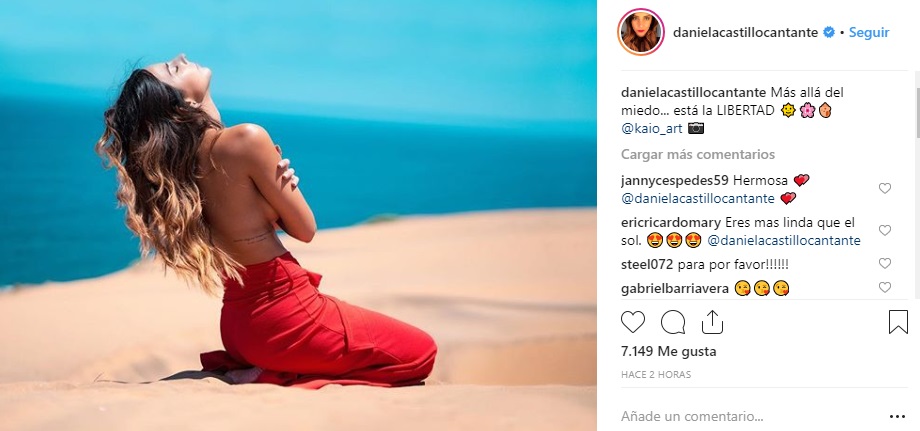Image resolution: width=920 pixels, height=431 pixels.
Task: Share the post via the share icon
Action: (x=712, y=322)
